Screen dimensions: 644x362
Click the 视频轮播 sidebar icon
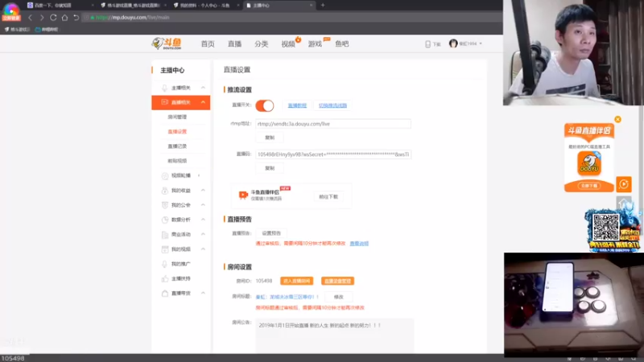pos(165,175)
